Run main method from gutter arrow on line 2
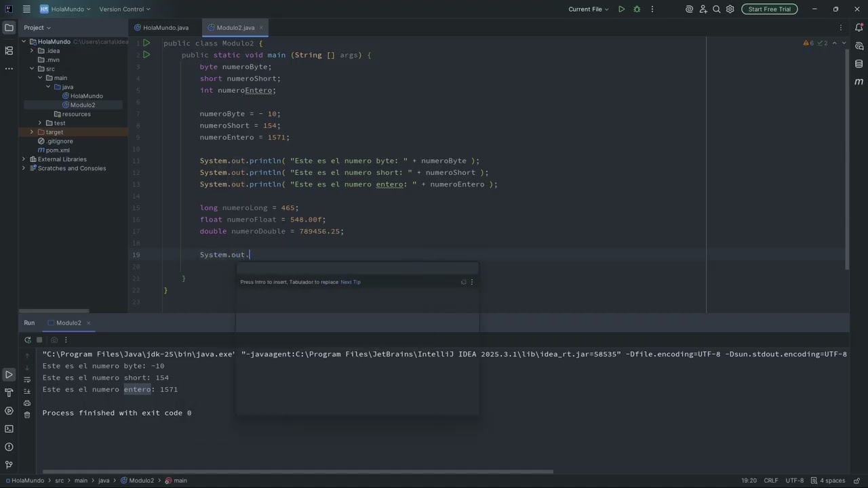 coord(146,54)
